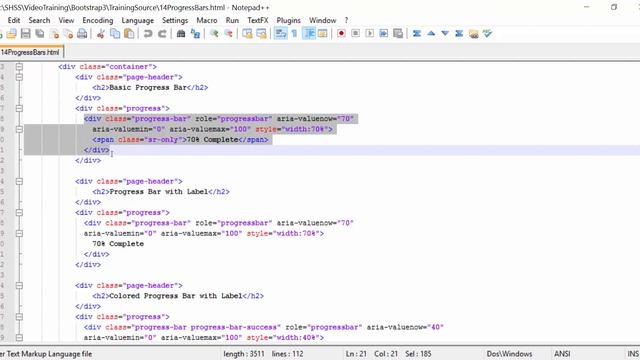Viewport: 640px width, 360px height.
Task: Toggle Show All Characters pilcrow icon
Action: pos(294,33)
